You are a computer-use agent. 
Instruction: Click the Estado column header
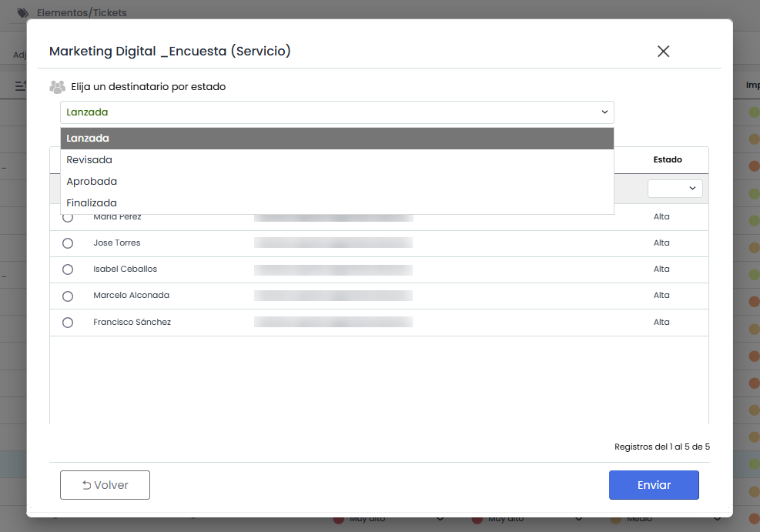pos(667,160)
